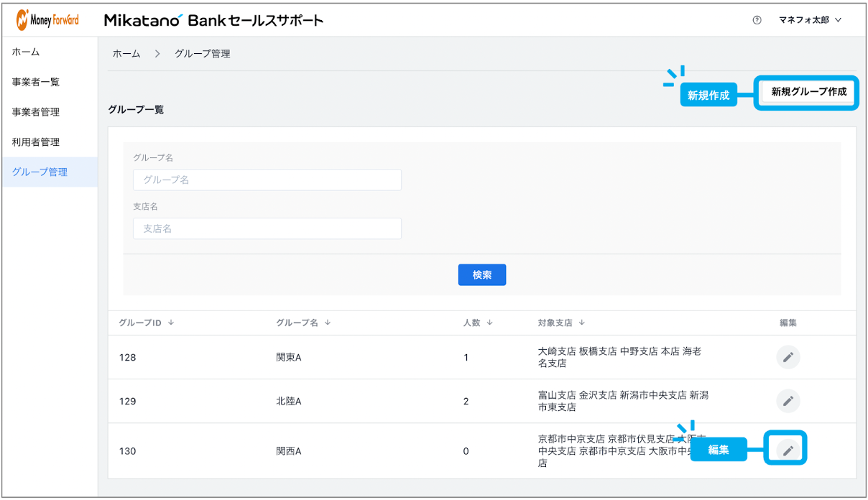Edit group 関西A with pencil icon

click(788, 450)
